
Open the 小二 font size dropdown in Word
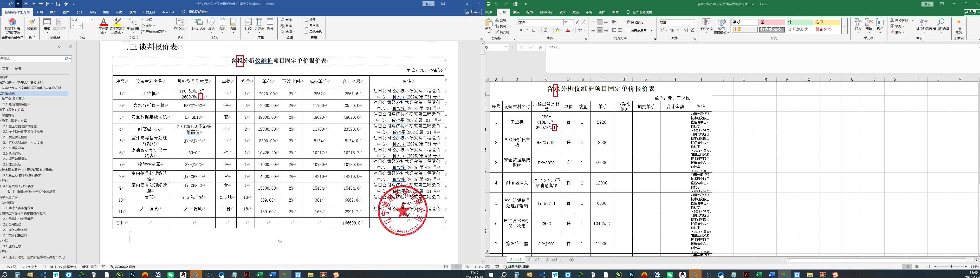[81, 26]
